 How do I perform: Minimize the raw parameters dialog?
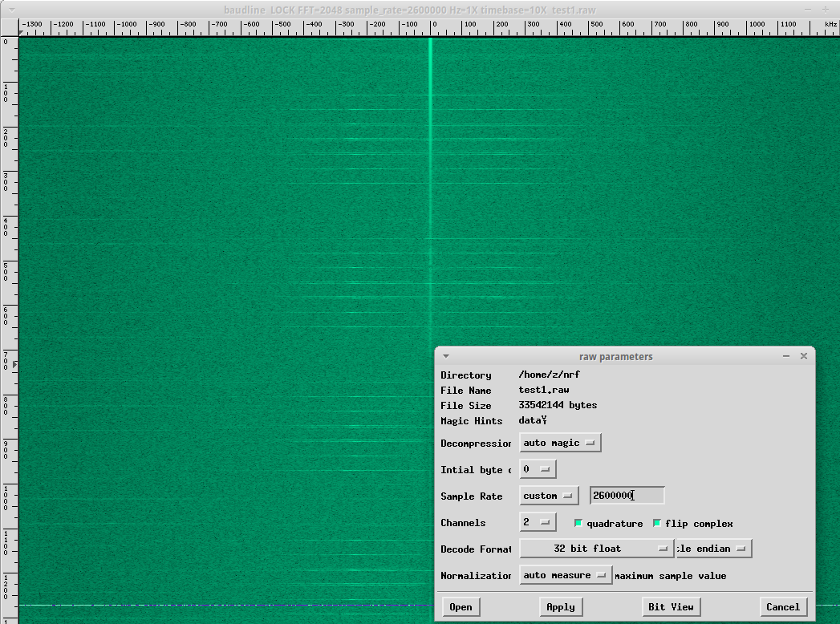pos(786,356)
